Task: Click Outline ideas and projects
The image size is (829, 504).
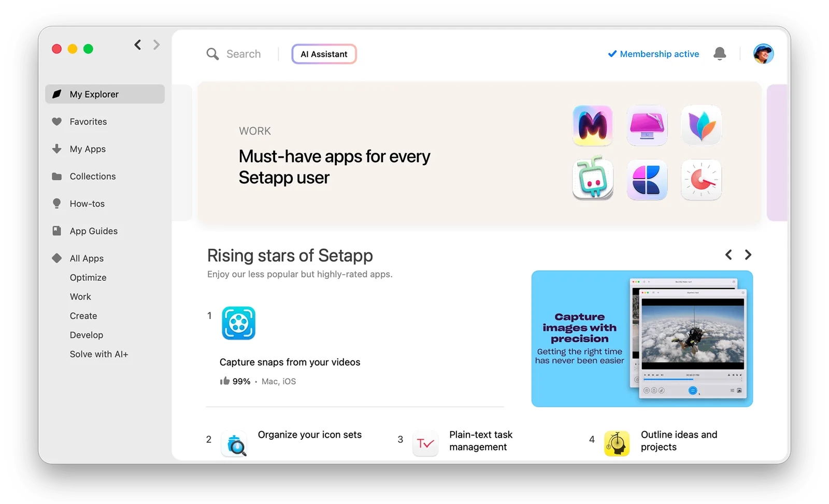Action: (x=679, y=441)
